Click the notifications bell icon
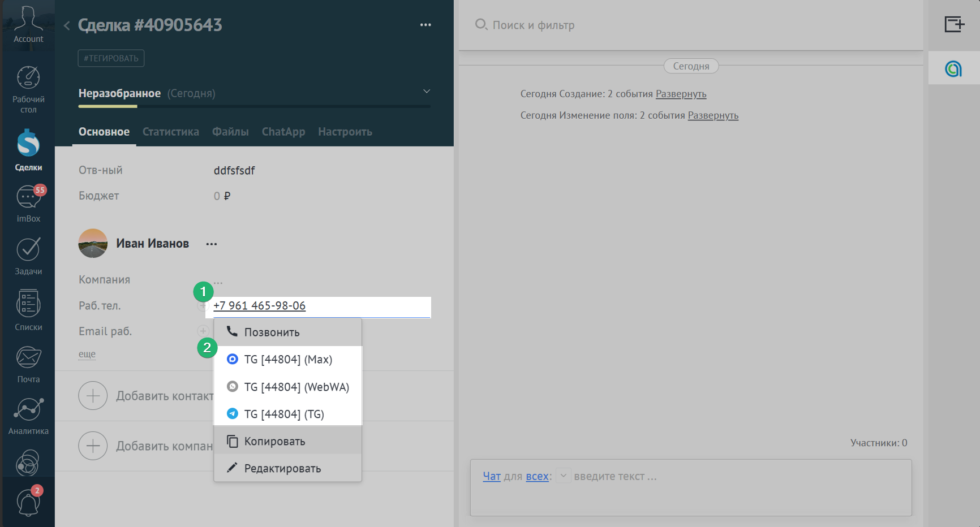The width and height of the screenshot is (980, 527). tap(28, 502)
